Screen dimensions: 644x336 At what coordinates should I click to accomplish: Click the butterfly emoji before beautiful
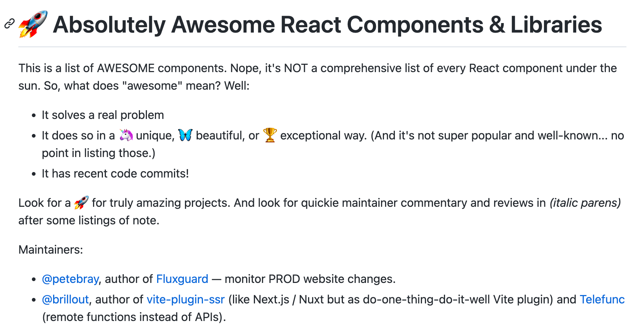click(x=185, y=135)
